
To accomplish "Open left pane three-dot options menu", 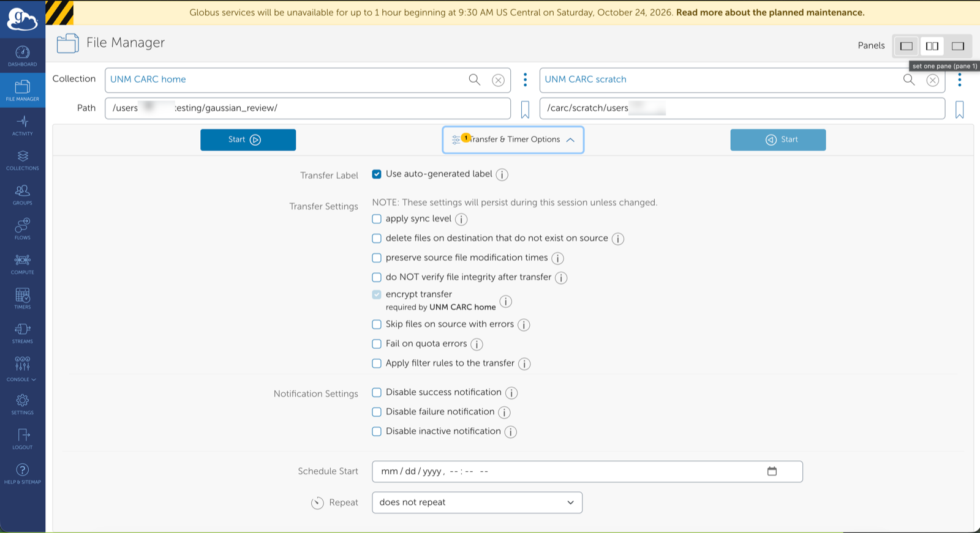I will point(525,80).
